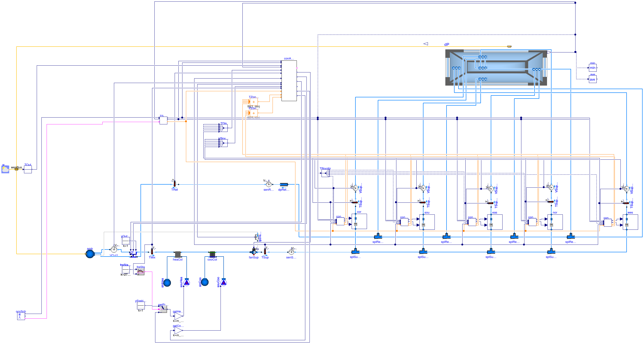Select the occSch occupancy schedule block
Viewport: 644px width, 344px height.
click(21, 316)
